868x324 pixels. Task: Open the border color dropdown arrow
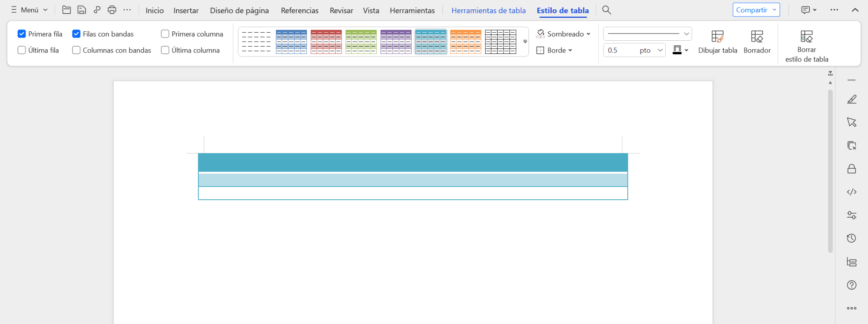[687, 50]
